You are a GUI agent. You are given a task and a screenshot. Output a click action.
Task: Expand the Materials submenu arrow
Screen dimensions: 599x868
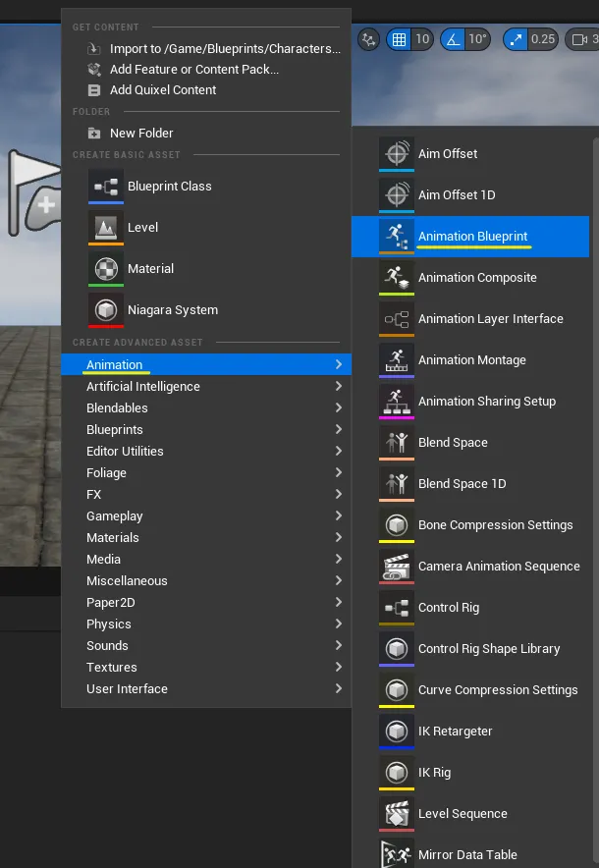tap(338, 537)
